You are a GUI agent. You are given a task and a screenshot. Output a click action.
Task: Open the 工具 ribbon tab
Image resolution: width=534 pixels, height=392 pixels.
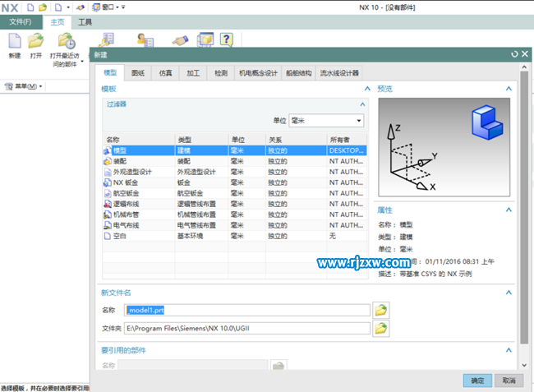pyautogui.click(x=85, y=22)
